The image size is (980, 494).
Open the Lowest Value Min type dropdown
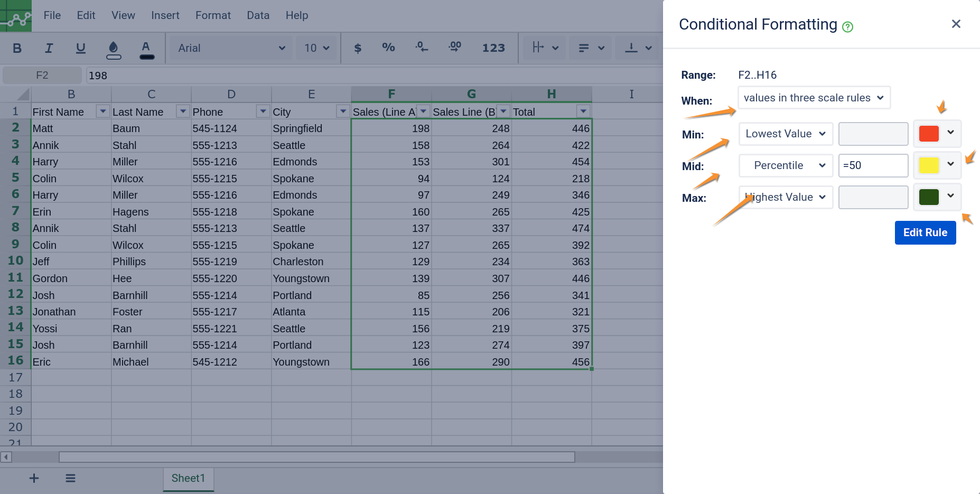pyautogui.click(x=785, y=134)
